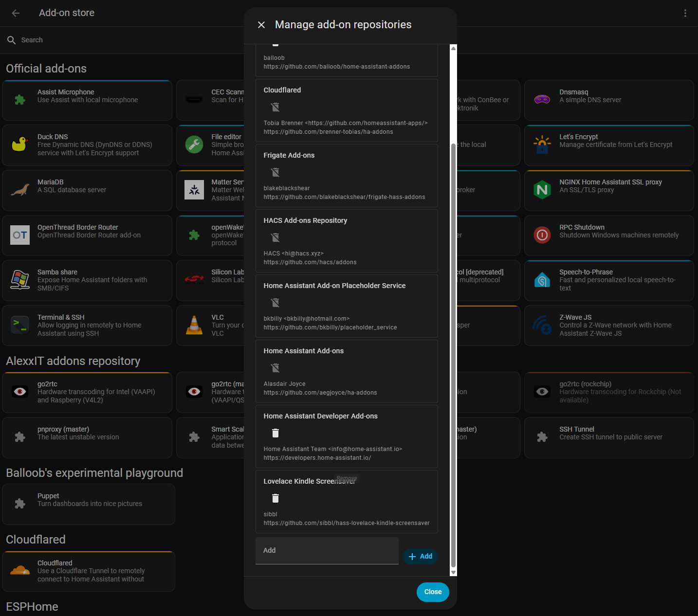This screenshot has width=698, height=616.
Task: Open the Duck DNS add-on duck icon
Action: pyautogui.click(x=20, y=145)
